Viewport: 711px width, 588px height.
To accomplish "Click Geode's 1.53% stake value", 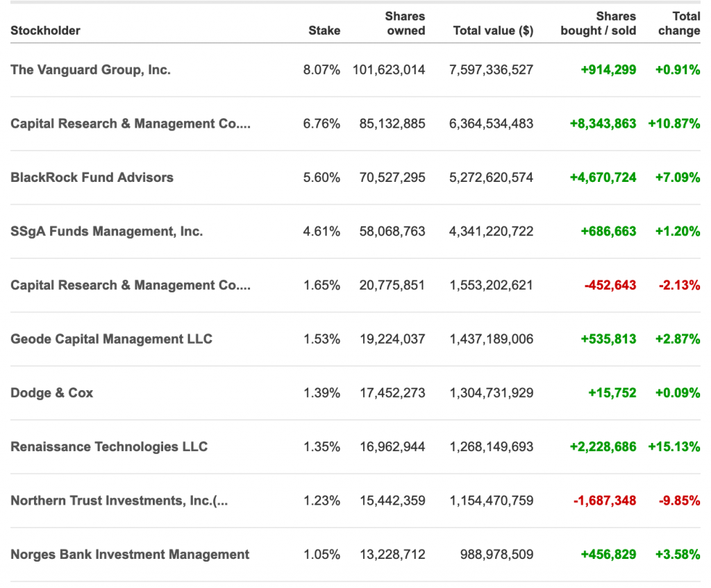I will click(x=321, y=339).
